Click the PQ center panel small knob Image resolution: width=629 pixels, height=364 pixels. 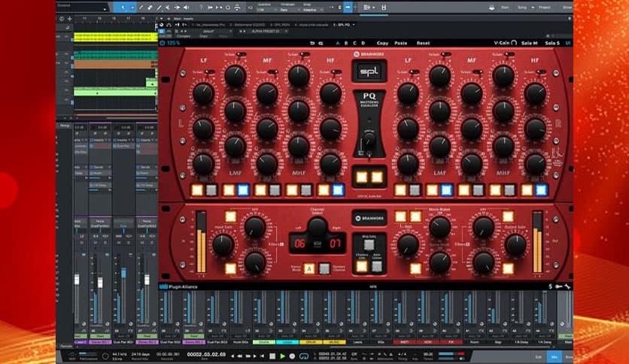pos(369,139)
